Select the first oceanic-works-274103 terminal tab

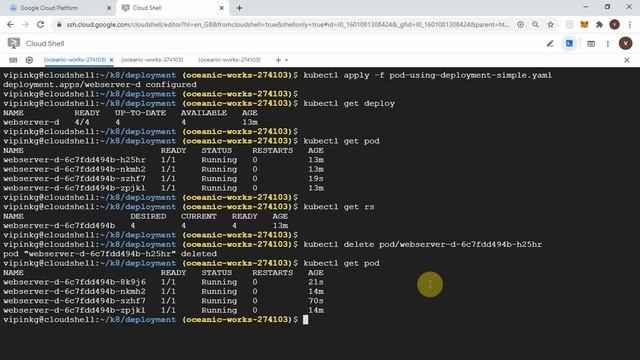[75, 60]
